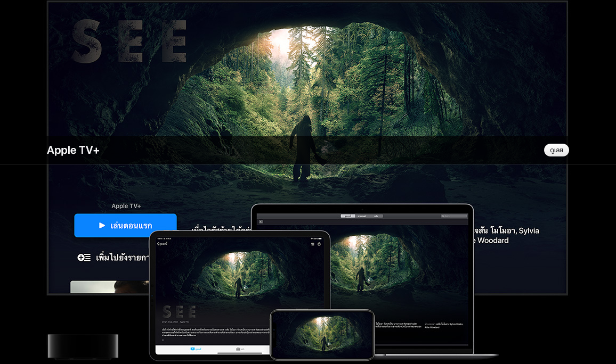Select first segmented tab on MacBook toolbar
616x364 pixels.
(x=348, y=216)
